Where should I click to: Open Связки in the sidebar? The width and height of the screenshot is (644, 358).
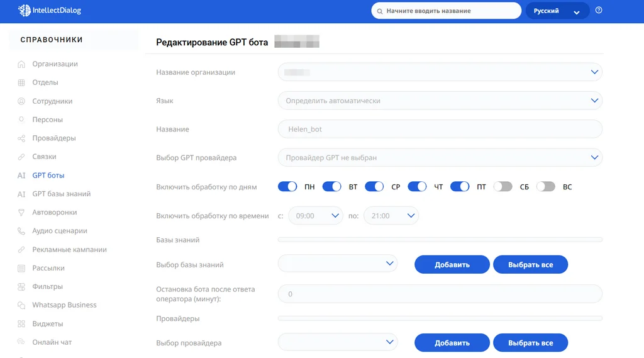pyautogui.click(x=45, y=157)
